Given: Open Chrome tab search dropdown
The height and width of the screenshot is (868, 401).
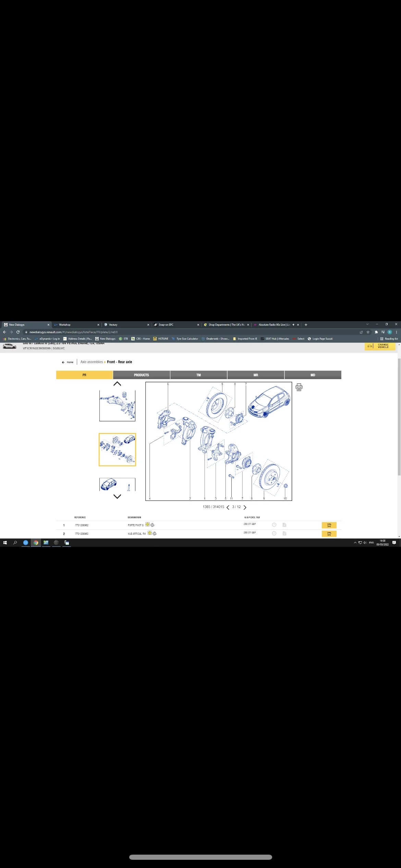Looking at the screenshot, I should coord(367,324).
